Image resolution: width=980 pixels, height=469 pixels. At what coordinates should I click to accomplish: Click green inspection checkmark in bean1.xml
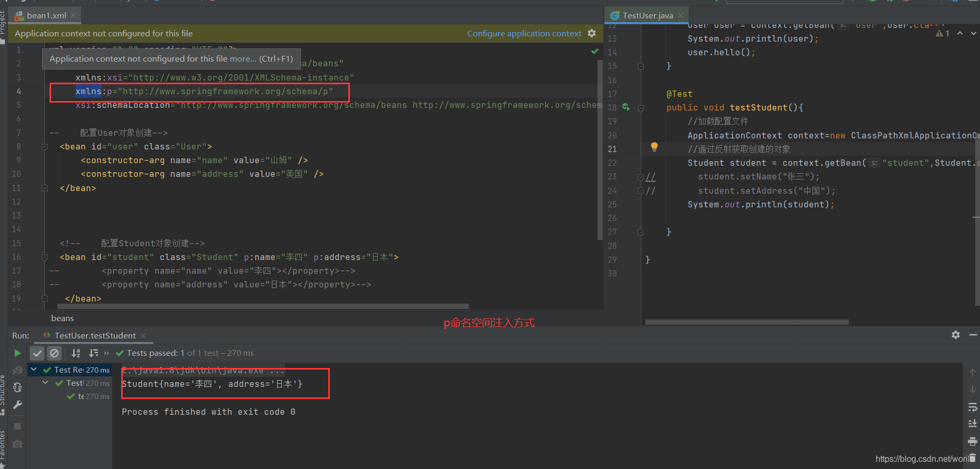[595, 51]
